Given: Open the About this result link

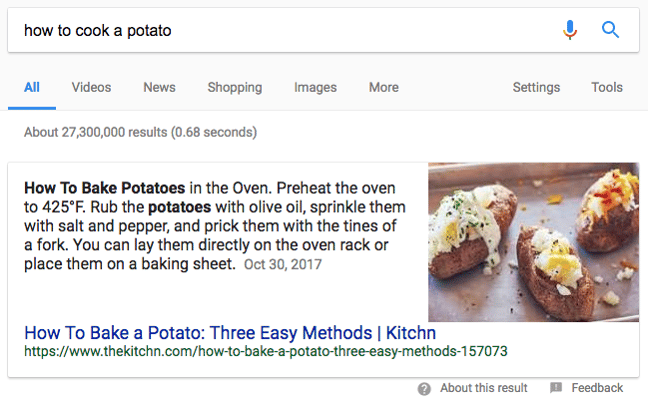Looking at the screenshot, I should tap(483, 388).
